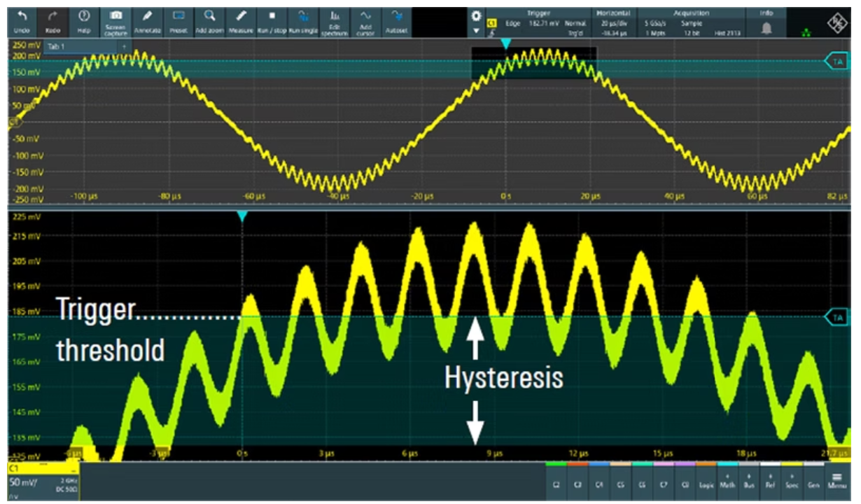Click the Autoset icon

pos(398,22)
